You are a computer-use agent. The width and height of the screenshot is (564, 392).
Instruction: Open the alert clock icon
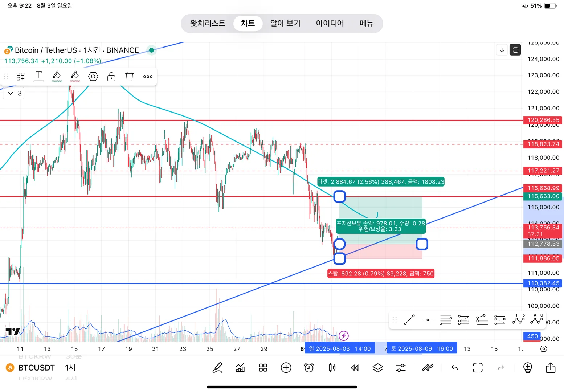pos(309,368)
